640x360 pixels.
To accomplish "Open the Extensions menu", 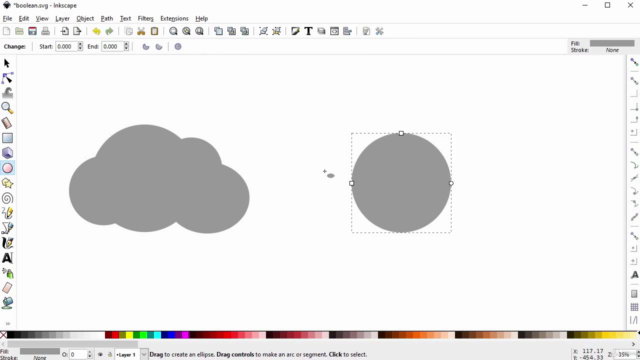I will tap(174, 19).
